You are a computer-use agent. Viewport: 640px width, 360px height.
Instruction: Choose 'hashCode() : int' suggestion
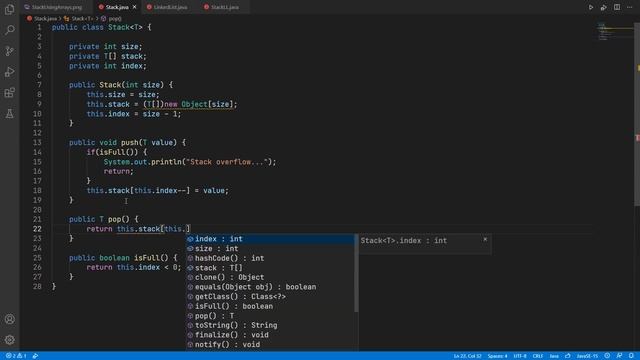click(x=271, y=258)
